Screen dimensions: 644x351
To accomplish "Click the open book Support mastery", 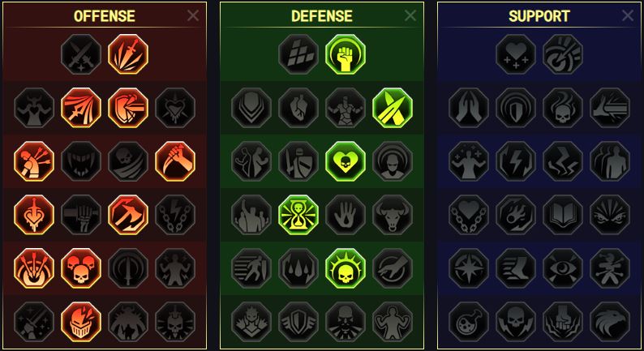I will click(x=563, y=215).
